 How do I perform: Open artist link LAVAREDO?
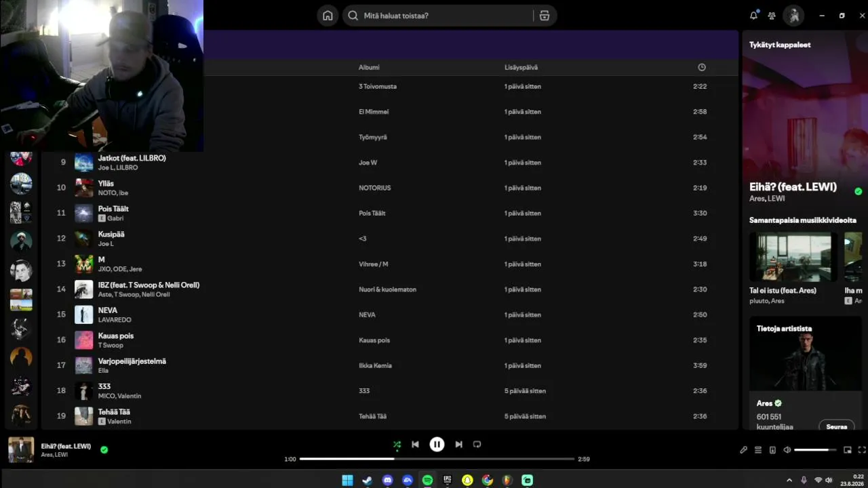(x=115, y=320)
